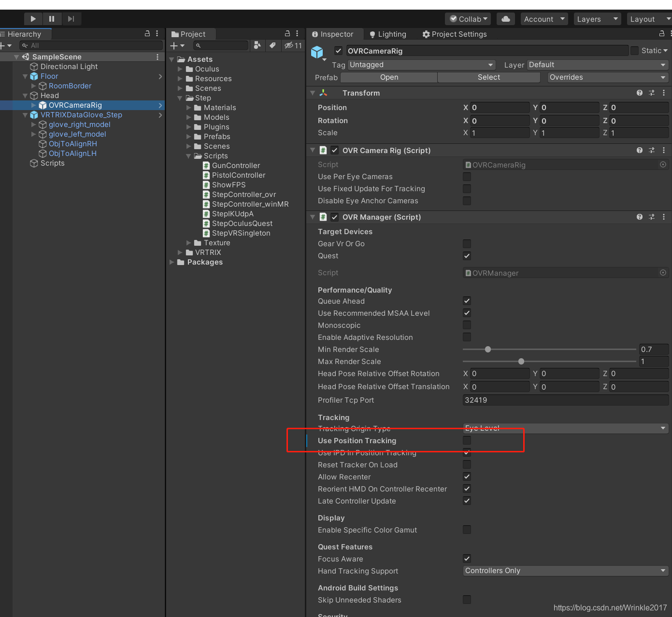Open Hand Tracking Support dropdown
The height and width of the screenshot is (617, 672).
(566, 571)
